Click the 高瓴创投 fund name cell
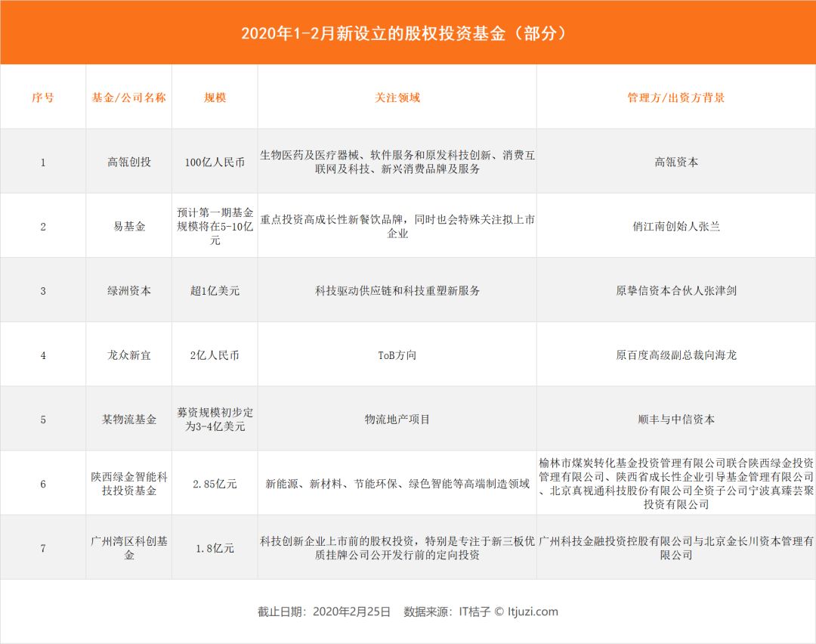Screen dimensions: 816x644 coord(128,162)
